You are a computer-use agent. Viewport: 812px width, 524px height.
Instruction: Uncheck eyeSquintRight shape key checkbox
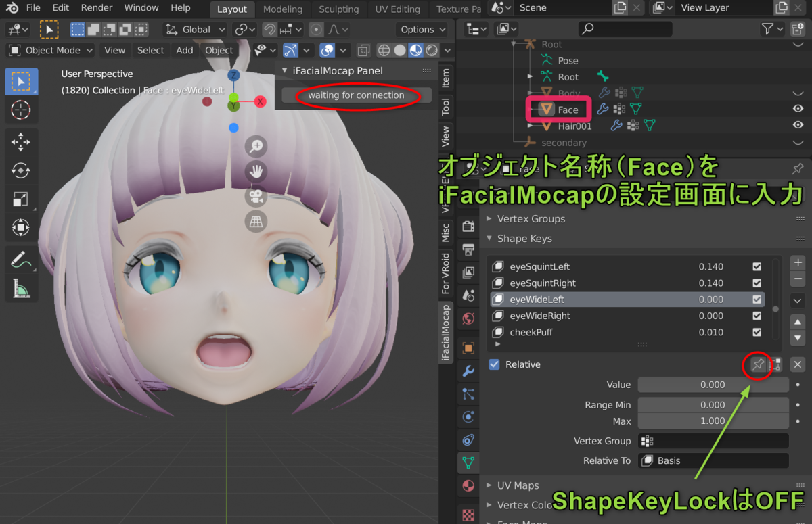click(757, 283)
